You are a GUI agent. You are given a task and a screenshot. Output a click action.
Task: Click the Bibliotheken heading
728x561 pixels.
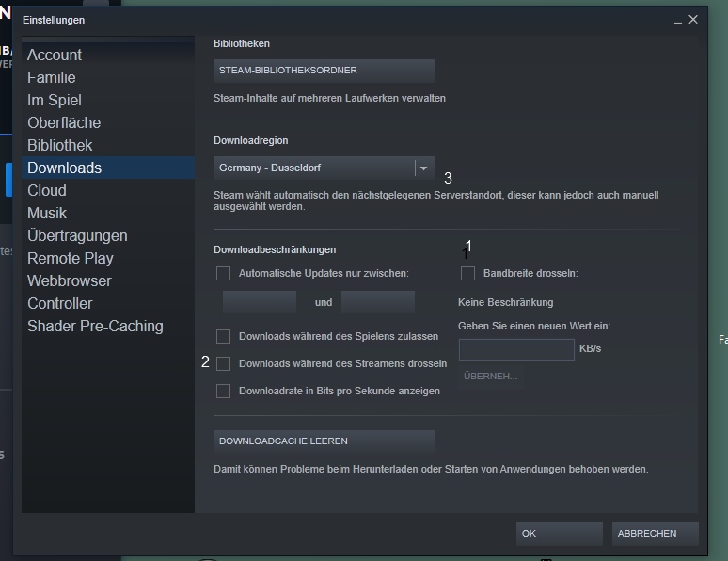pos(242,43)
